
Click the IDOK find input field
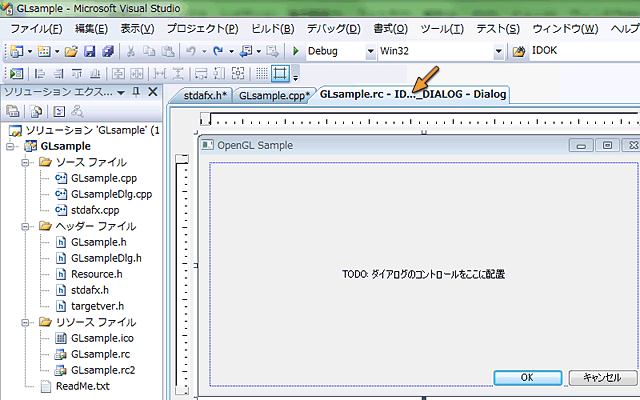coord(584,51)
